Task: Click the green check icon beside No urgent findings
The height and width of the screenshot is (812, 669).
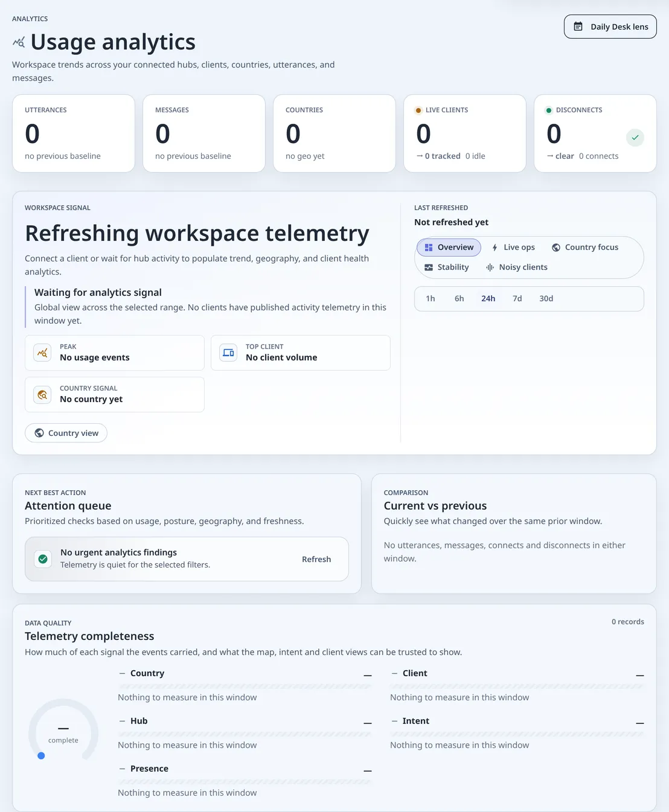Action: point(43,559)
